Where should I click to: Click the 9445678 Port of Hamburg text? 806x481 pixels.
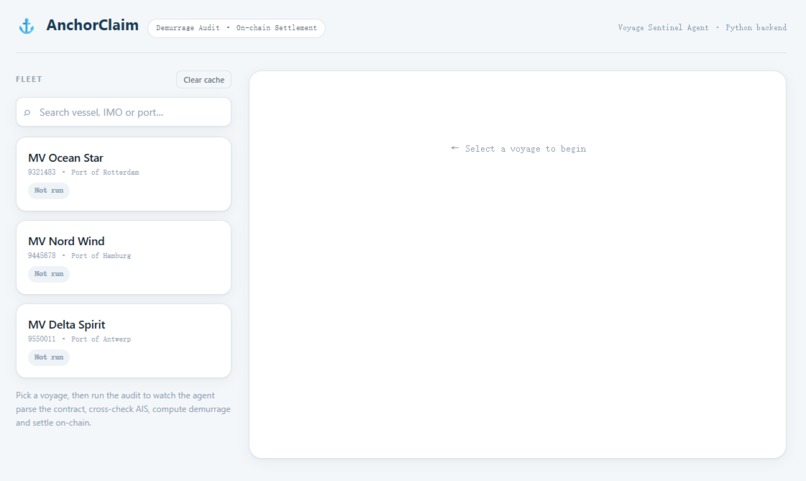point(79,255)
